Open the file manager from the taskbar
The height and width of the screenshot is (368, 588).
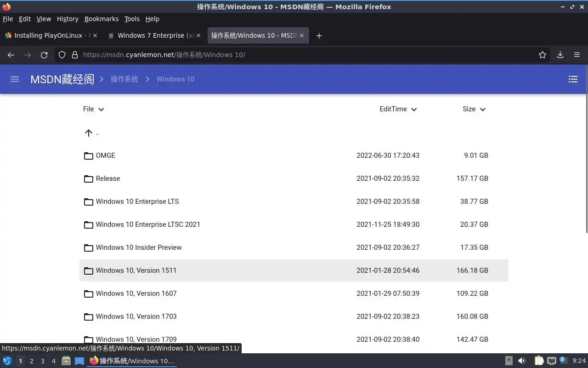pyautogui.click(x=66, y=361)
